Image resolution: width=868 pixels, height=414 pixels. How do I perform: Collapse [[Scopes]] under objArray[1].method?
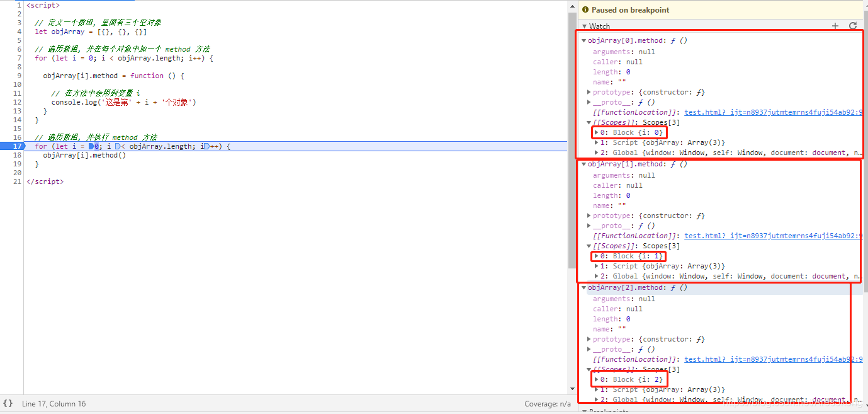[x=589, y=246]
